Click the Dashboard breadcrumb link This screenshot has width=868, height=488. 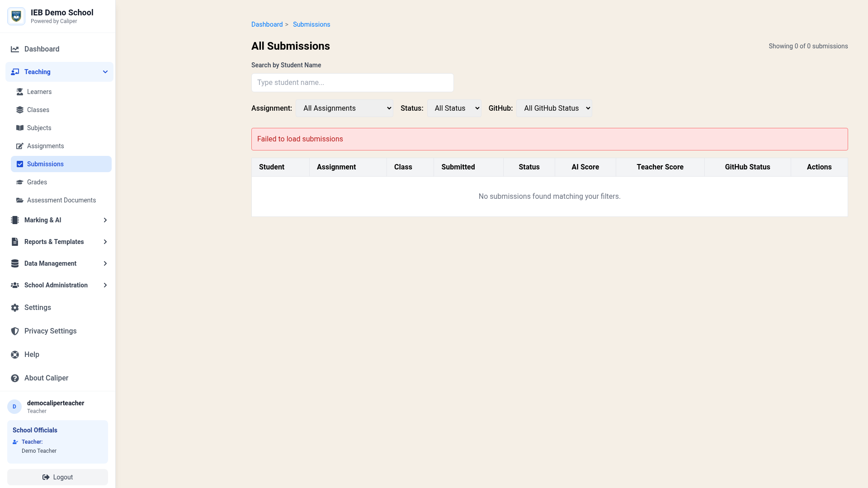click(x=267, y=24)
